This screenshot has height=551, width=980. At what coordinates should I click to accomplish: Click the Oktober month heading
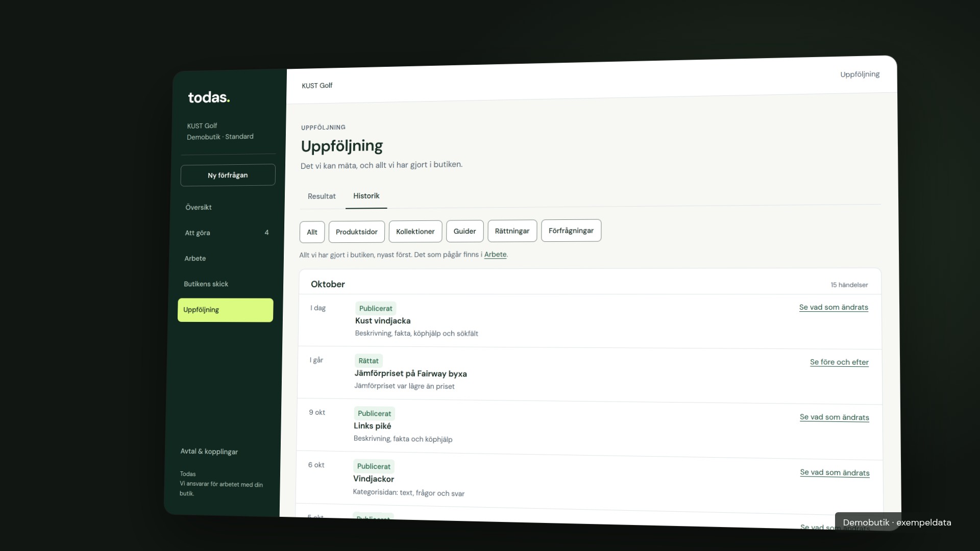click(x=328, y=284)
